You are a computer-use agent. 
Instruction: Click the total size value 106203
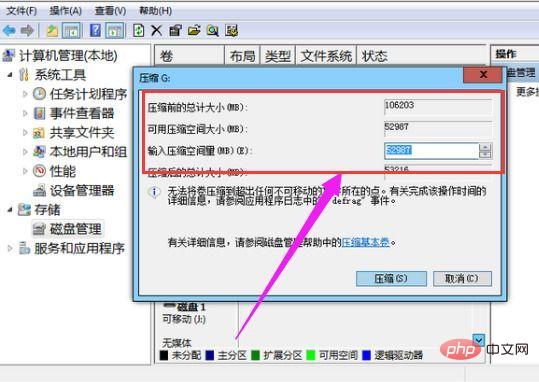tap(399, 105)
